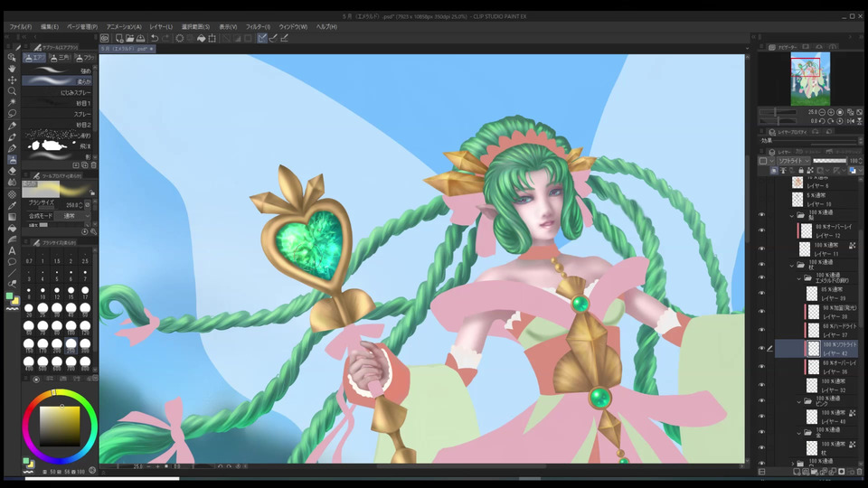Select the Hand move-view tool
The width and height of the screenshot is (868, 488).
pos(12,69)
